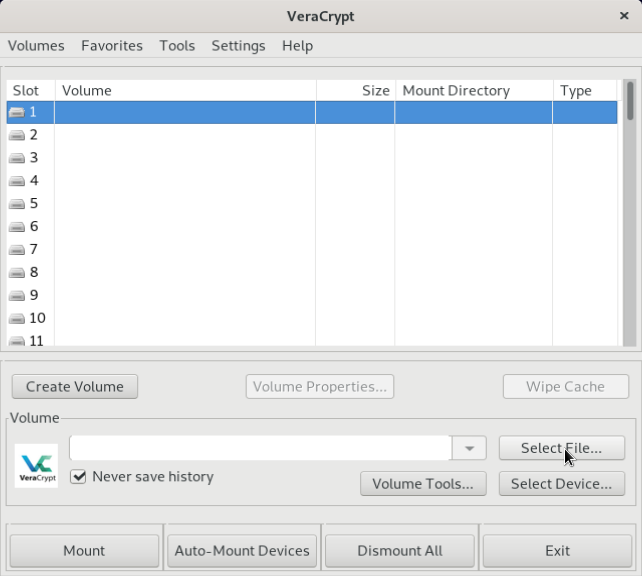Click the Volume column header

(185, 90)
